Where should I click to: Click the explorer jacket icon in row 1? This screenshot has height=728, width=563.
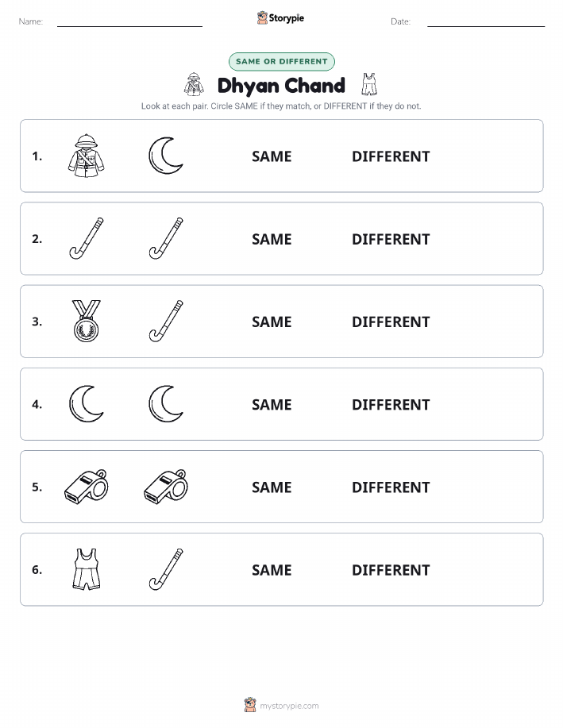click(87, 156)
